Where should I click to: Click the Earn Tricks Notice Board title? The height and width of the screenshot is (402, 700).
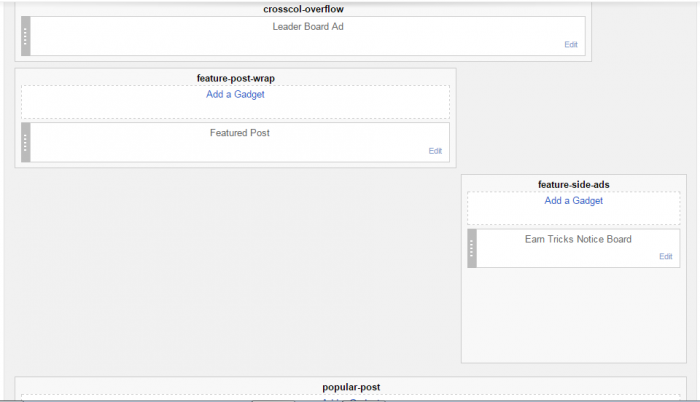click(x=578, y=239)
